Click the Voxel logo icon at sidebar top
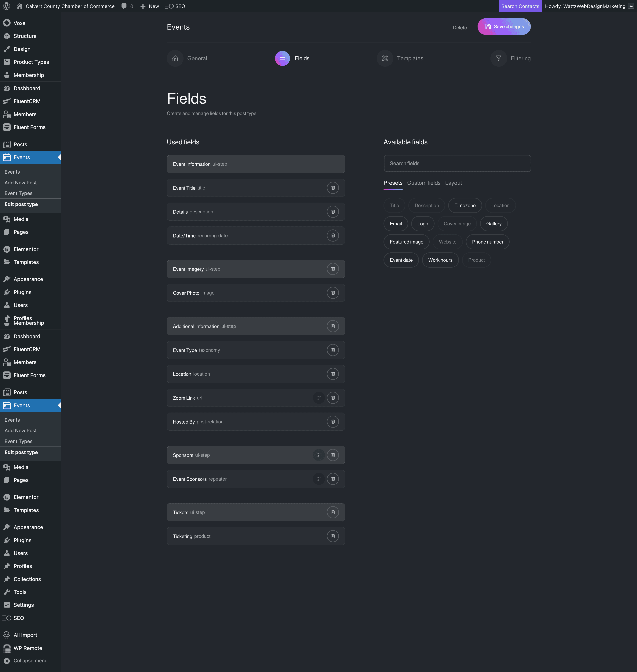 (x=7, y=23)
